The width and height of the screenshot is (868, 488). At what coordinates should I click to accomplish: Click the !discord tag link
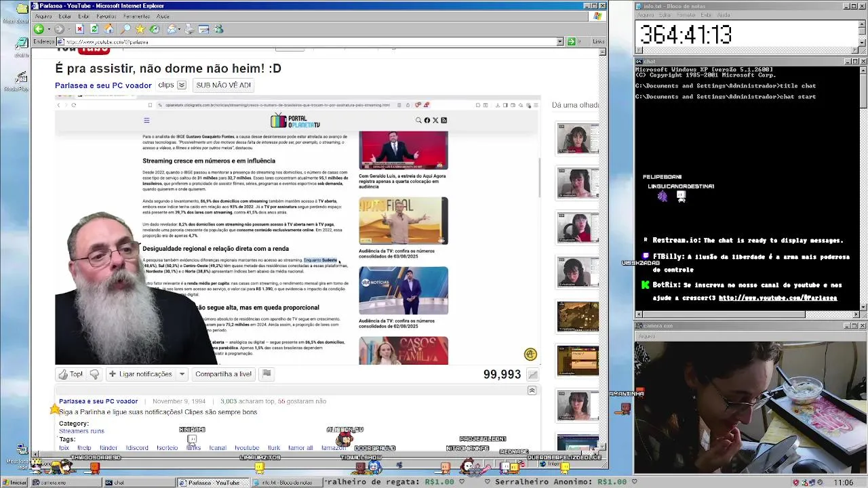click(137, 448)
